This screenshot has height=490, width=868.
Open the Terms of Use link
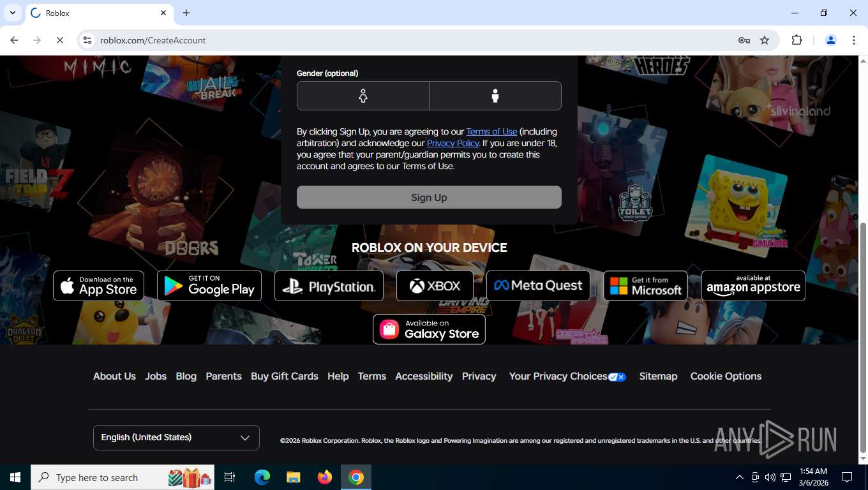[x=491, y=131]
